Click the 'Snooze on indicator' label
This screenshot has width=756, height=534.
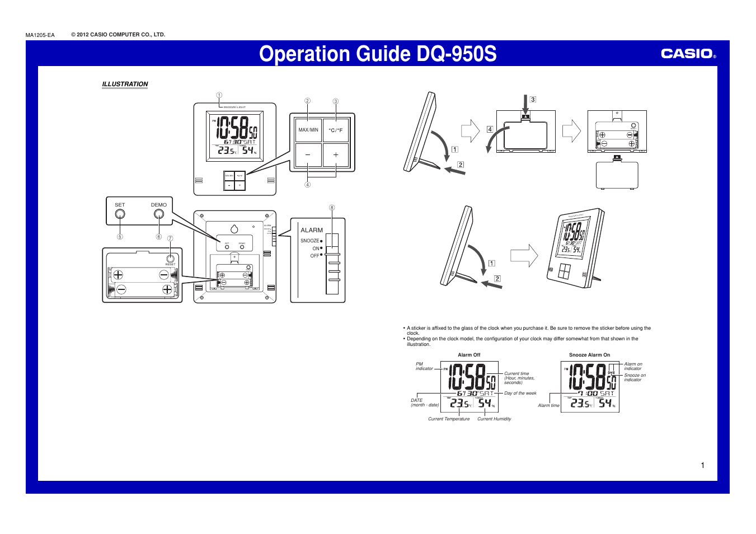tap(635, 377)
